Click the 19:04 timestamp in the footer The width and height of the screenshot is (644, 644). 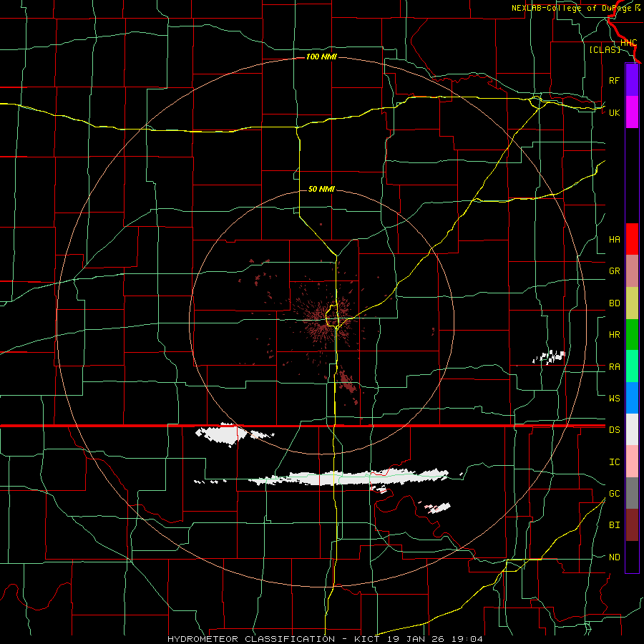tap(467, 639)
